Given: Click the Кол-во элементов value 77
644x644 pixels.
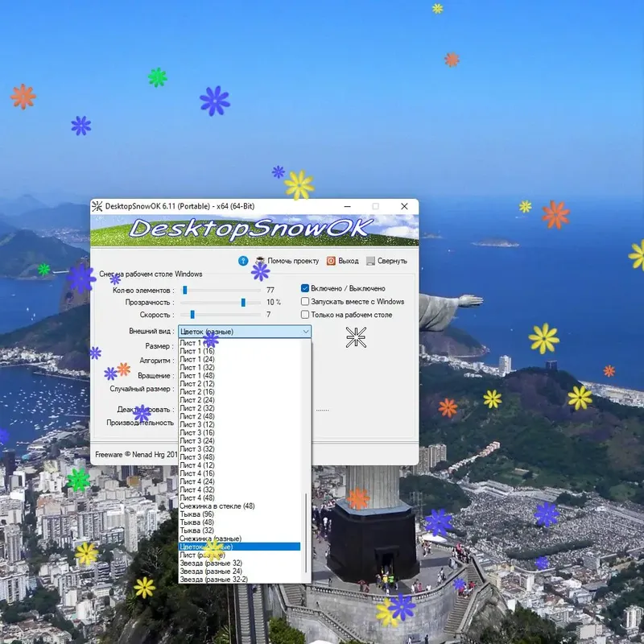Looking at the screenshot, I should click(270, 291).
